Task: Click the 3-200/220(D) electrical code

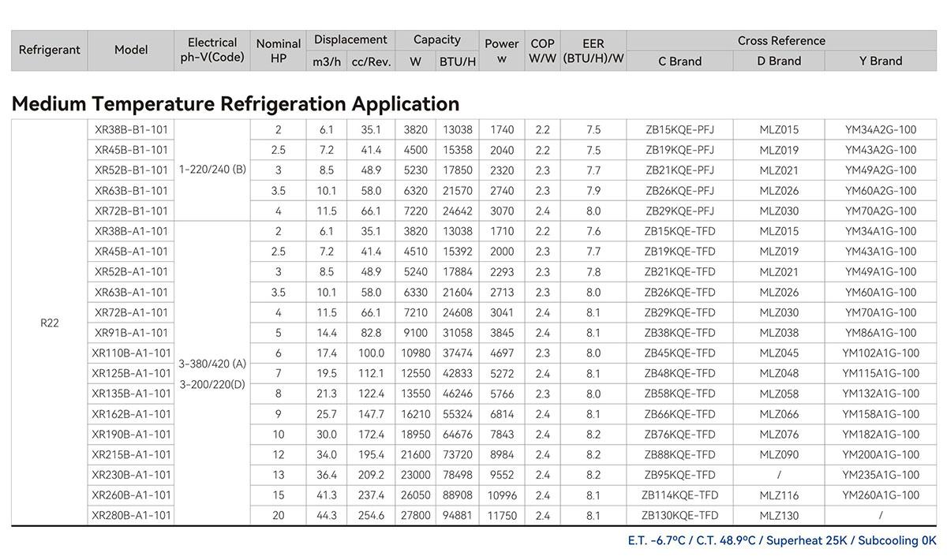Action: click(212, 385)
